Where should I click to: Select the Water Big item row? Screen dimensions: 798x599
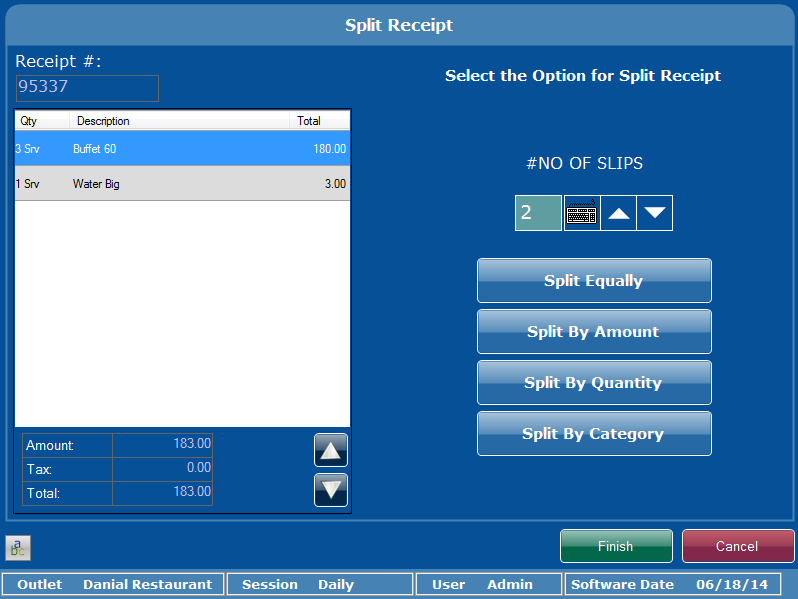[182, 184]
